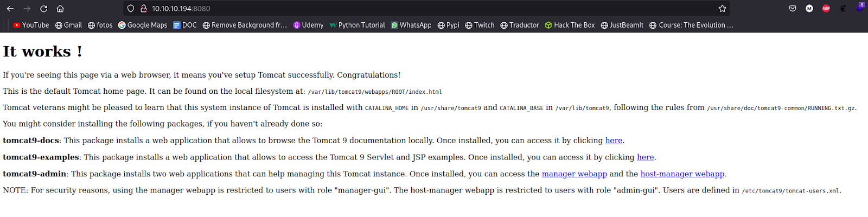868x217 pixels.
Task: Open the shield tracking protection panel
Action: pos(130,9)
